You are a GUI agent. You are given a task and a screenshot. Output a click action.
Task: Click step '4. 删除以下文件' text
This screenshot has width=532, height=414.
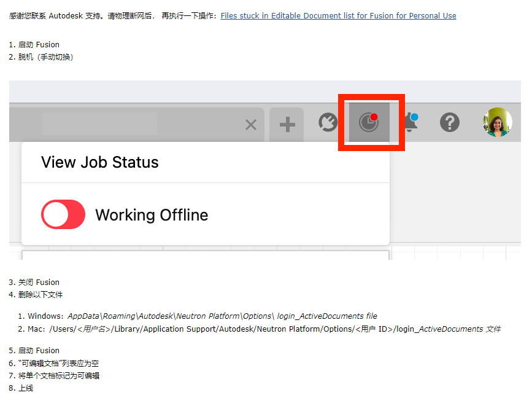tap(36, 294)
